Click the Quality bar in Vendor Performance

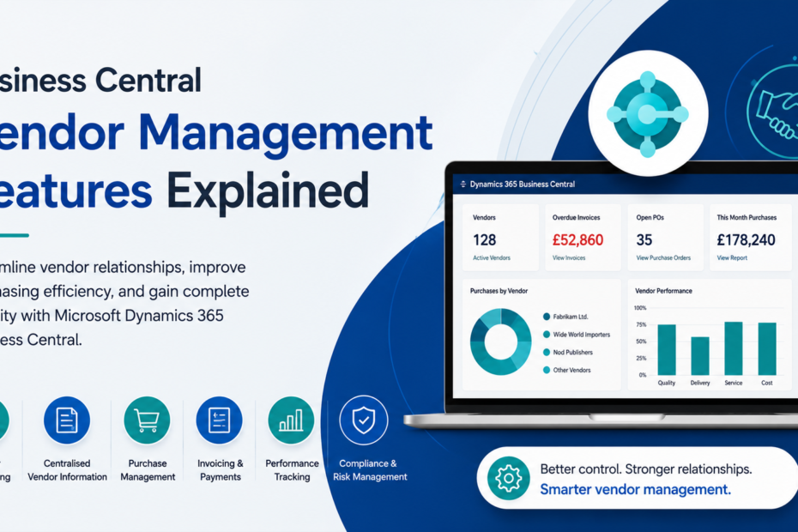coord(667,350)
